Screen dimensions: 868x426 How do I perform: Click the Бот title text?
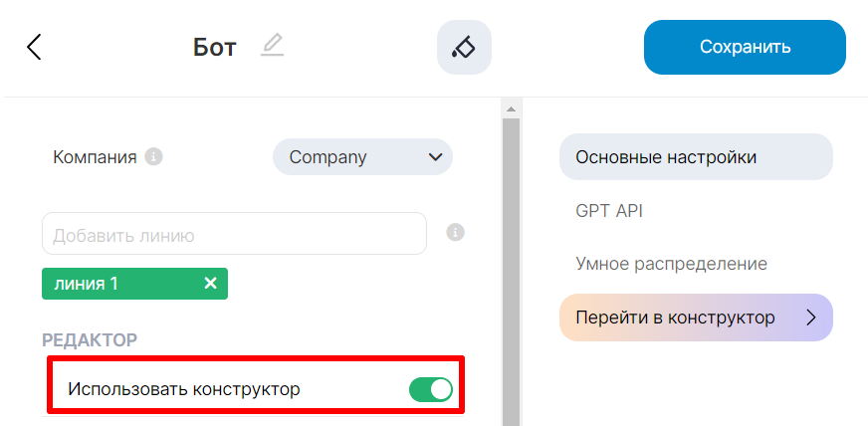214,48
